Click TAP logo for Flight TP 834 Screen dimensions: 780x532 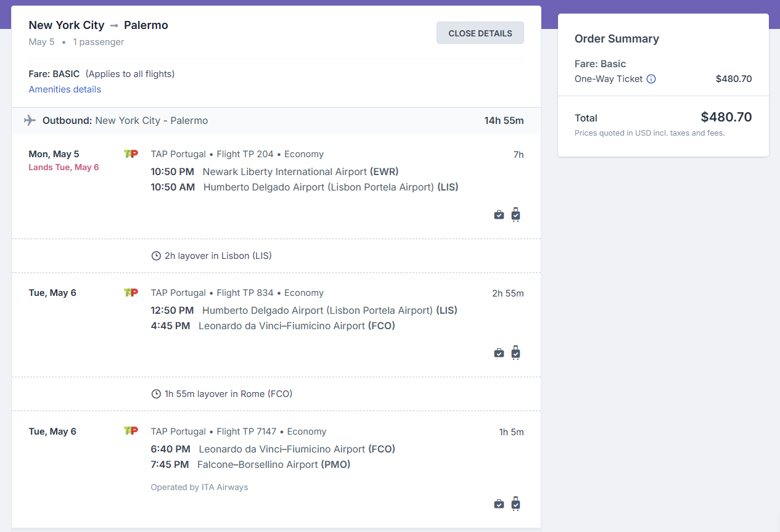click(x=131, y=293)
